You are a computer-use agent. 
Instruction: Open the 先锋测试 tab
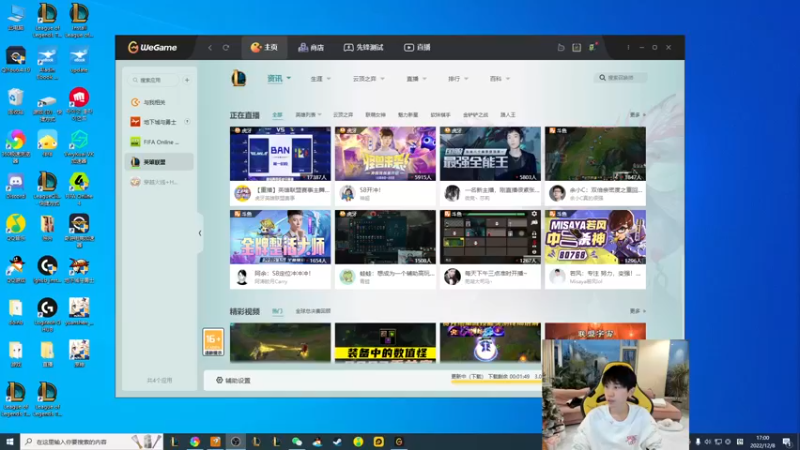click(x=363, y=47)
